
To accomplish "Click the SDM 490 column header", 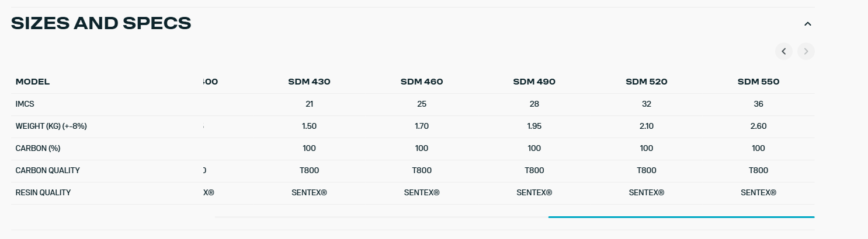I will pyautogui.click(x=534, y=82).
